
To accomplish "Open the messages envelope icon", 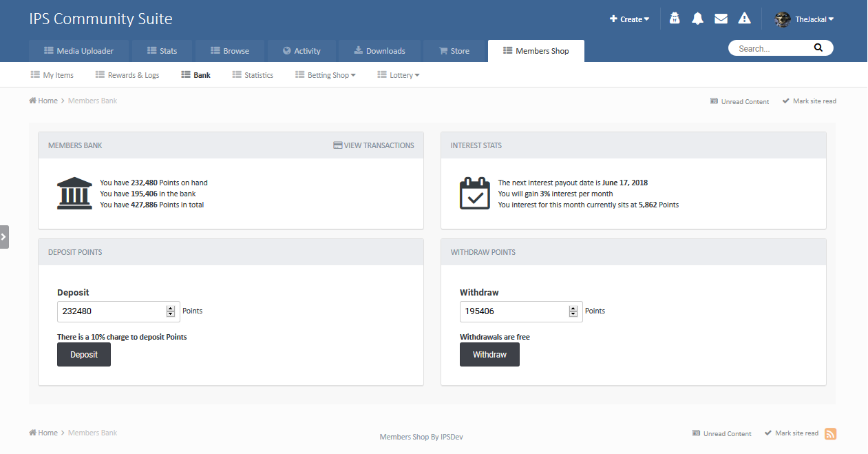I will (x=721, y=19).
